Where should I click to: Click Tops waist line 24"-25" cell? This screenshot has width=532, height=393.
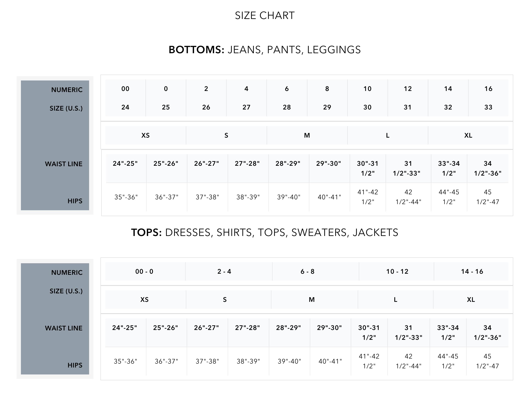click(x=125, y=328)
